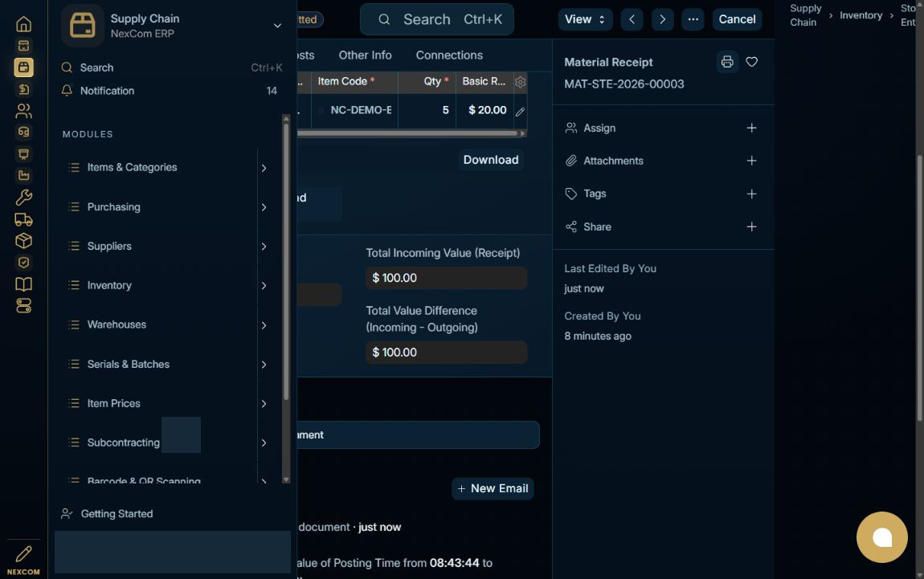
Task: Click the Supply Chain breadcrumb link
Action: [805, 15]
